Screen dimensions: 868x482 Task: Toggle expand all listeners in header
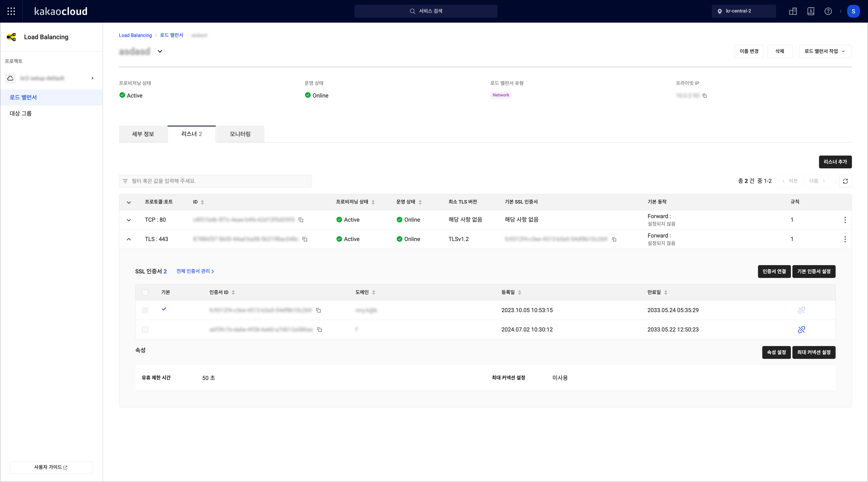tap(129, 202)
